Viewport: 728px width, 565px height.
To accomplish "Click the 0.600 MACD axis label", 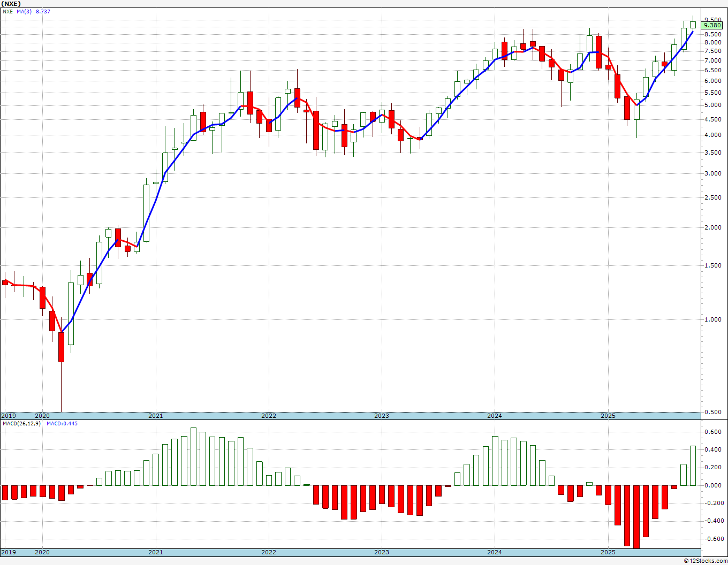I will 712,432.
